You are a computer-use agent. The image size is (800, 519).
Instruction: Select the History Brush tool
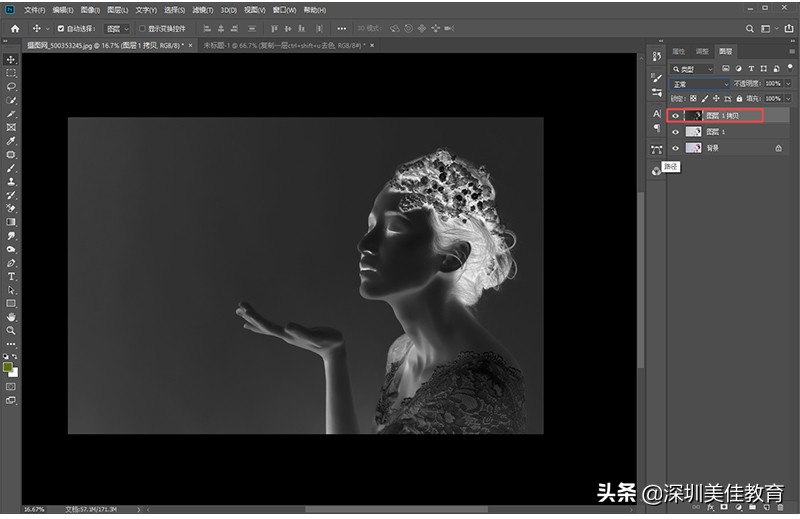(11, 195)
